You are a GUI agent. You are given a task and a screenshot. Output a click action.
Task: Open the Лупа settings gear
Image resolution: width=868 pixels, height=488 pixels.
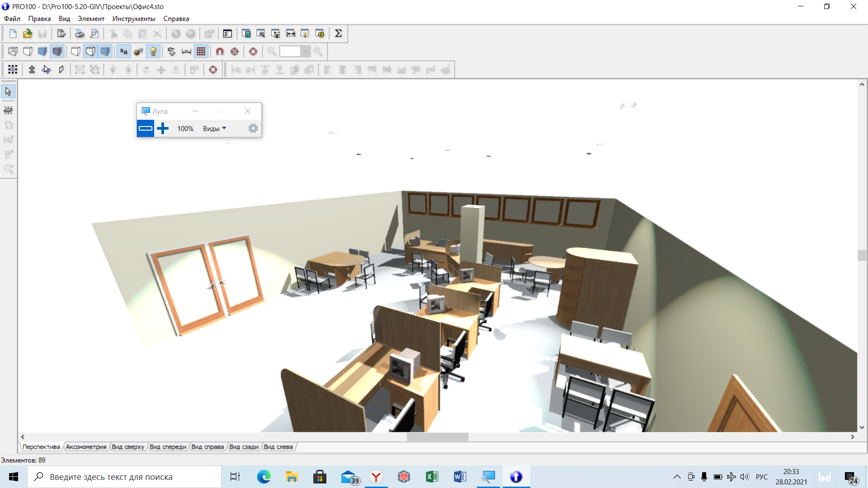[x=253, y=129]
